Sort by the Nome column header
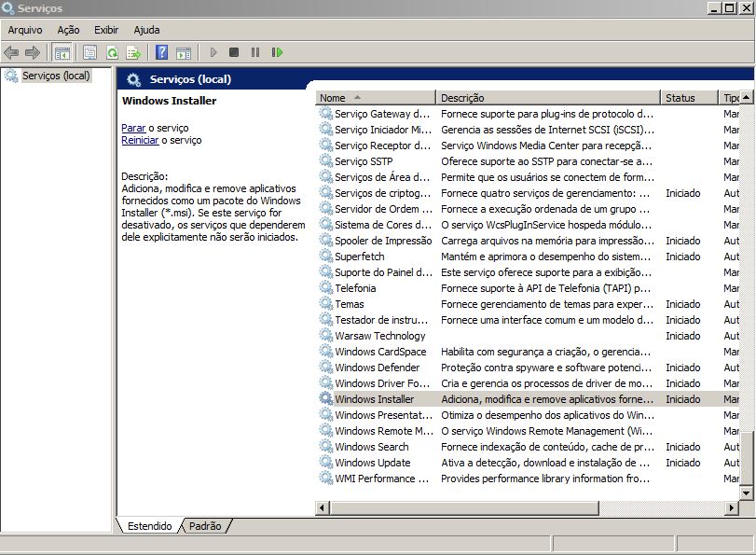The width and height of the screenshot is (756, 555). (375, 98)
